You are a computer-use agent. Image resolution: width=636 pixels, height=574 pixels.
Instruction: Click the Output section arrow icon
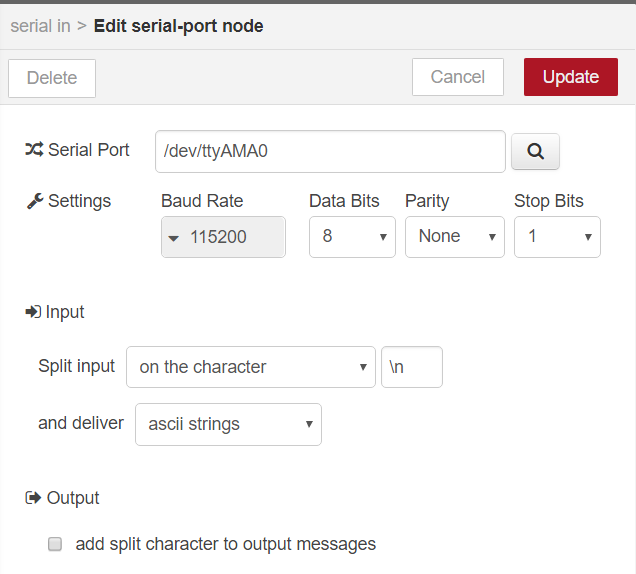[33, 498]
